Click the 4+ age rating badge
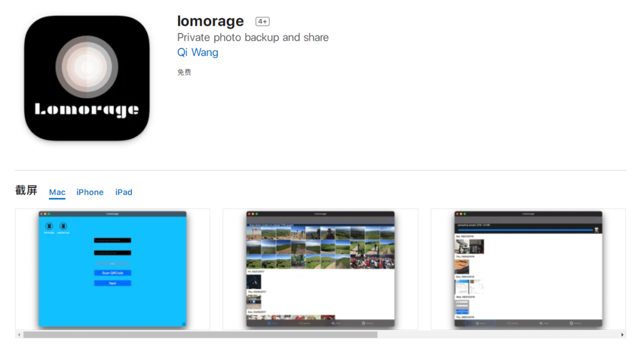The image size is (644, 351). point(262,21)
